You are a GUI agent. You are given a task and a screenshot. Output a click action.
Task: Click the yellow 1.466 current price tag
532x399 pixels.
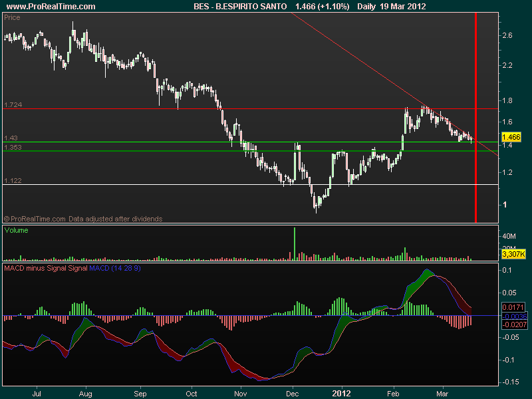[511, 137]
